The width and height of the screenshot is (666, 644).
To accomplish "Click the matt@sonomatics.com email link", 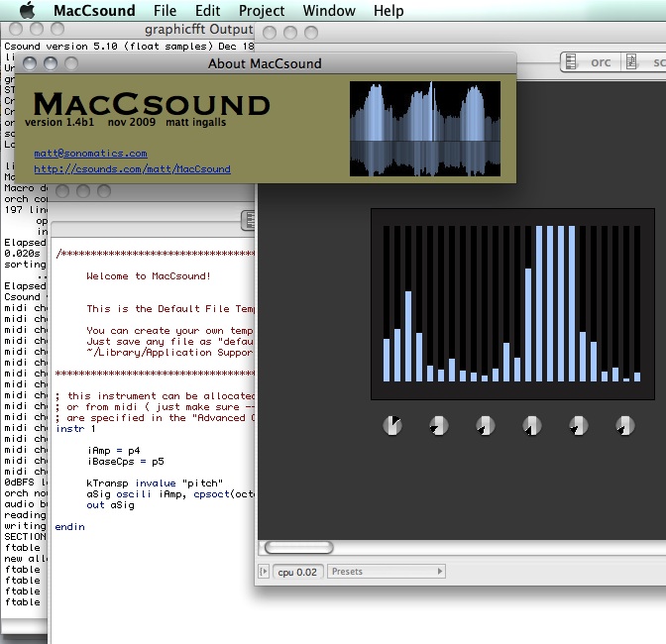I will click(90, 154).
